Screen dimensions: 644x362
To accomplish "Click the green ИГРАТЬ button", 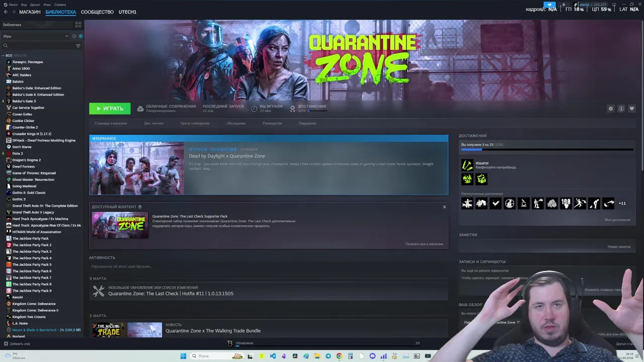I will pos(110,109).
